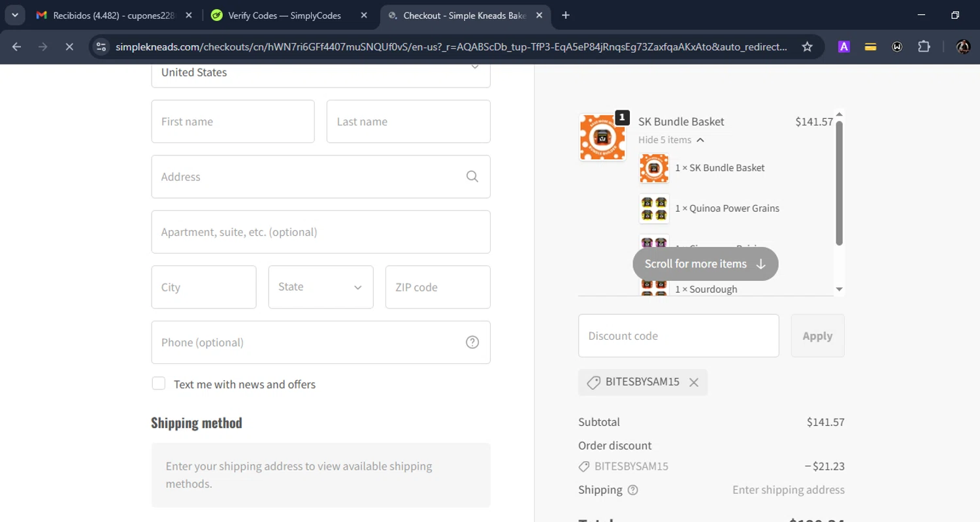The width and height of the screenshot is (980, 522).
Task: Open the Extensions puzzle icon
Action: pos(924,46)
